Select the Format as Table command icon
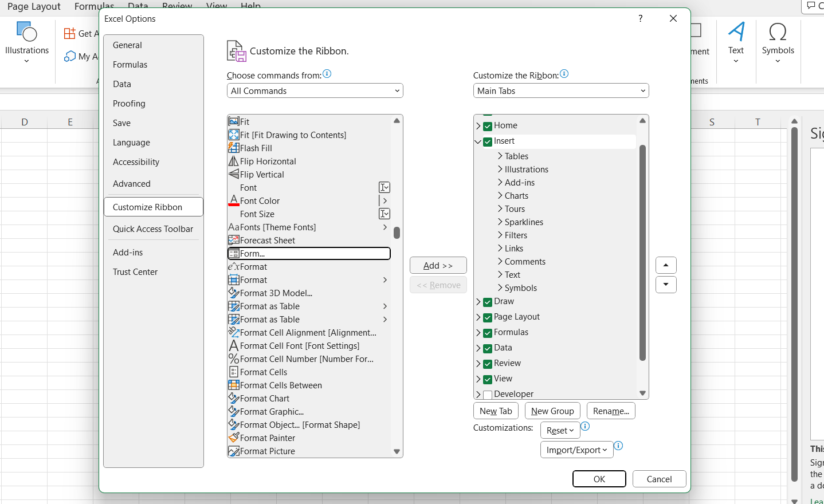Image resolution: width=824 pixels, height=504 pixels. coord(233,306)
